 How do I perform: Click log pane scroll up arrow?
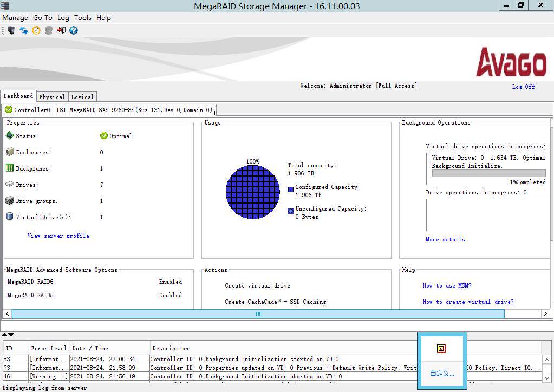[546, 360]
